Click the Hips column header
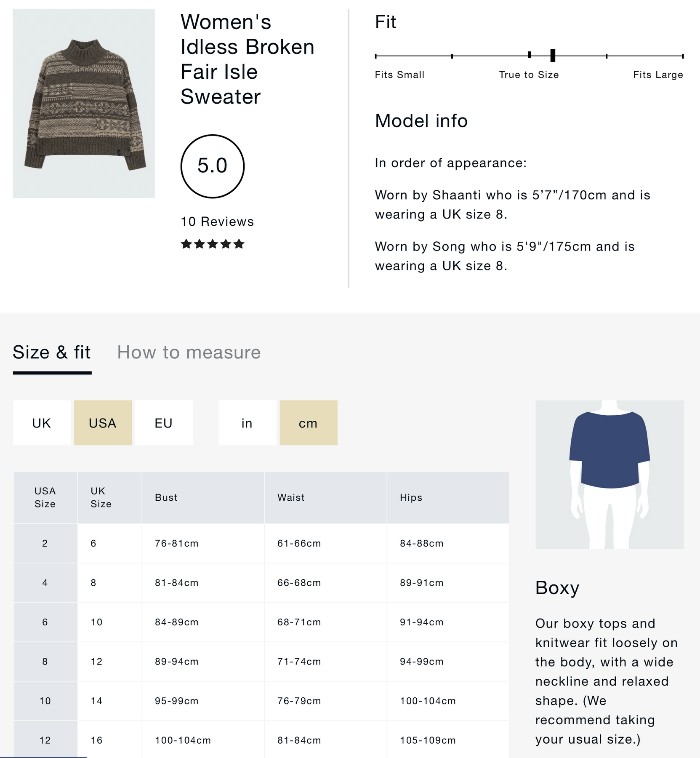 411,497
